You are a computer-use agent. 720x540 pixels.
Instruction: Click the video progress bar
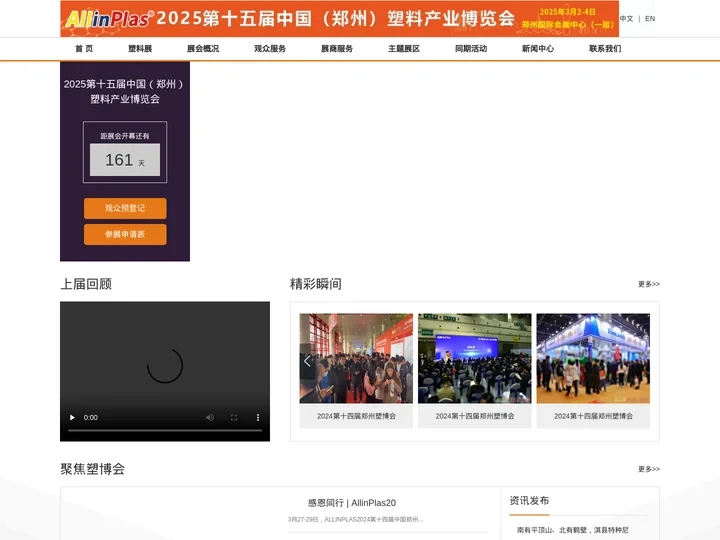pyautogui.click(x=165, y=431)
